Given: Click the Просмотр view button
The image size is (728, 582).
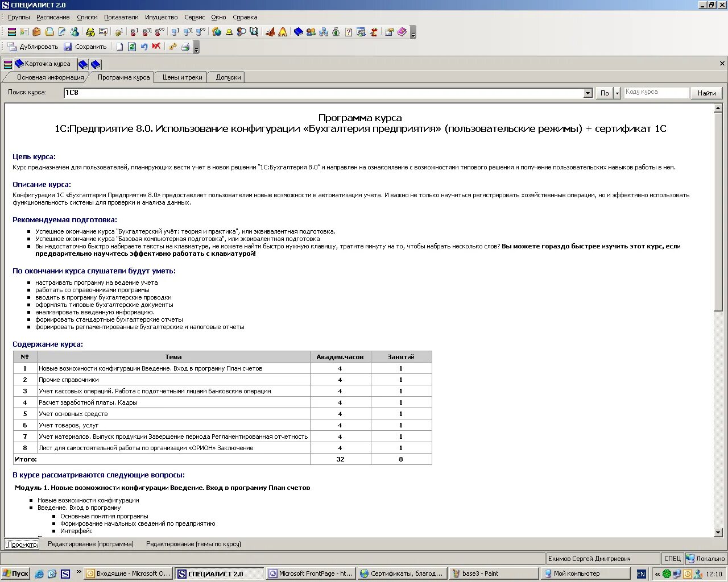Looking at the screenshot, I should (x=22, y=544).
